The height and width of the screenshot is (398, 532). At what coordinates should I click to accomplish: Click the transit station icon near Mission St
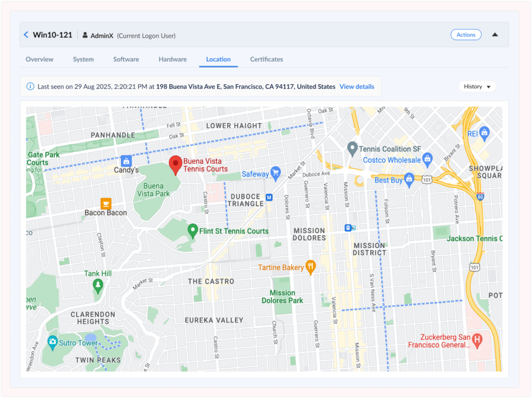(350, 228)
